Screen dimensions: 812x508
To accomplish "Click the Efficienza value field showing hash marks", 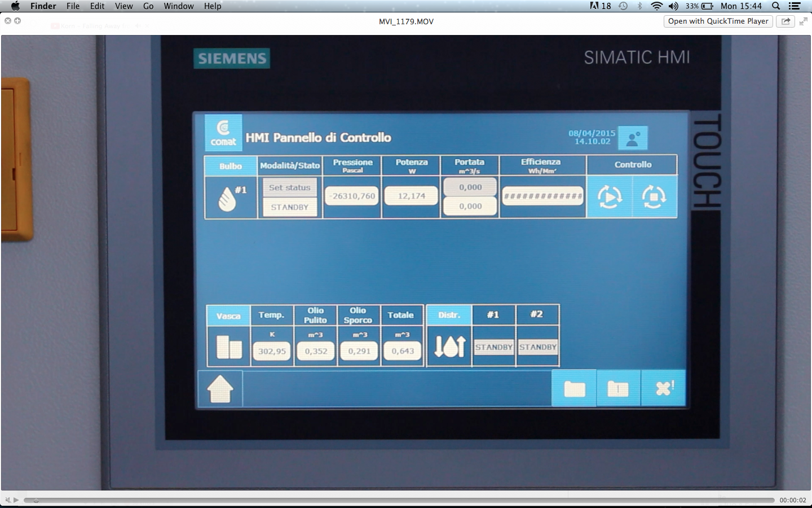I will coord(542,196).
